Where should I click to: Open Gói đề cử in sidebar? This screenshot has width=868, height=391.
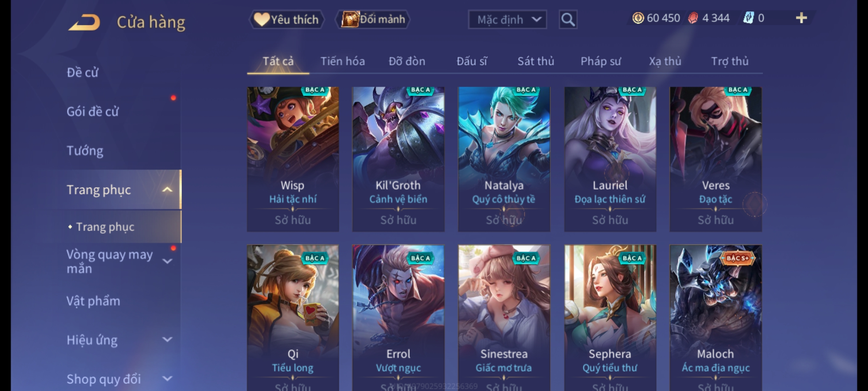(x=93, y=112)
